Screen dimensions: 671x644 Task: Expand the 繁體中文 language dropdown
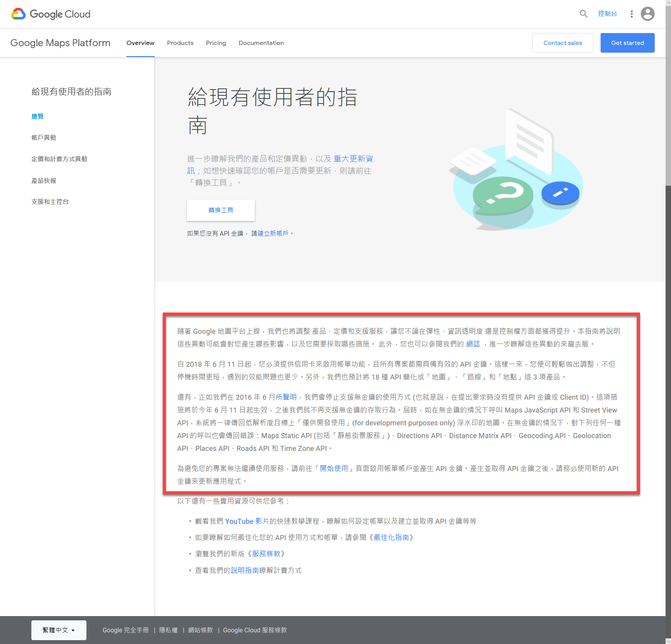click(x=59, y=630)
